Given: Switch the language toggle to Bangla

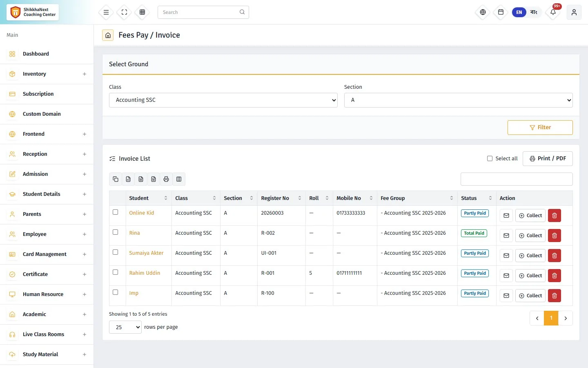Looking at the screenshot, I should (534, 12).
